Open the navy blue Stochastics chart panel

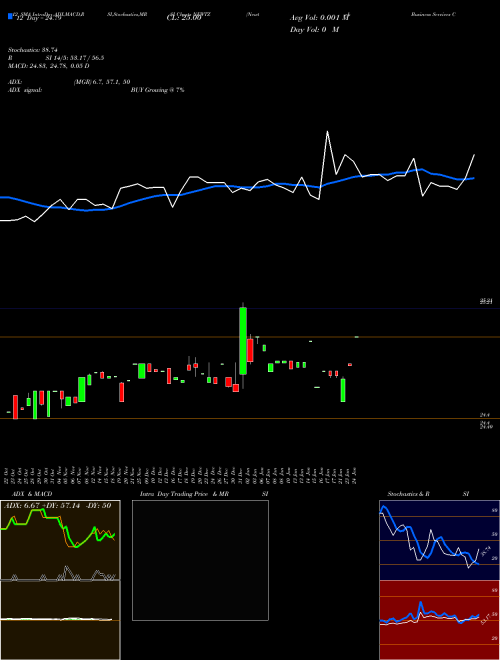[x=439, y=540]
